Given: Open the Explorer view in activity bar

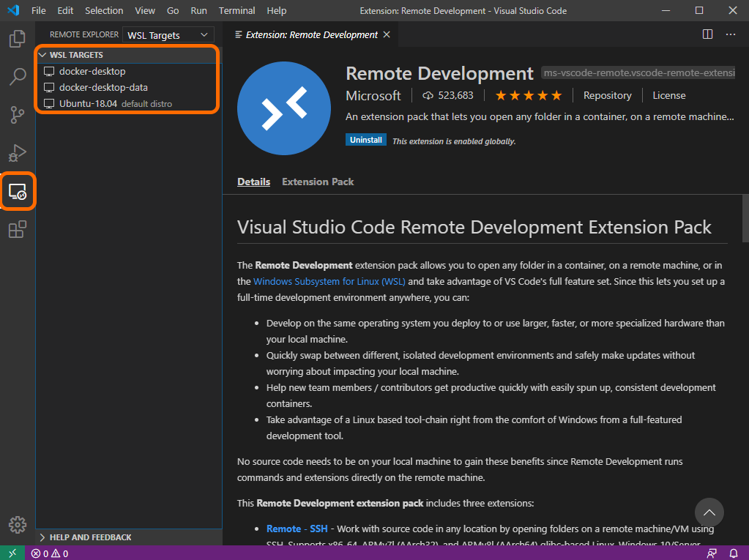Looking at the screenshot, I should (x=18, y=39).
